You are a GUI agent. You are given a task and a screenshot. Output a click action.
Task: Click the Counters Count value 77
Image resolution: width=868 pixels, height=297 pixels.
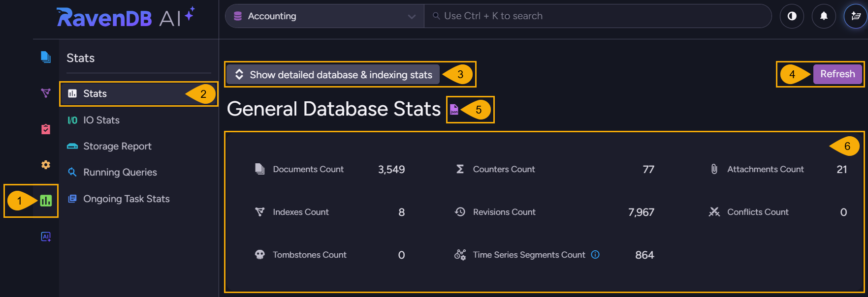(x=648, y=170)
